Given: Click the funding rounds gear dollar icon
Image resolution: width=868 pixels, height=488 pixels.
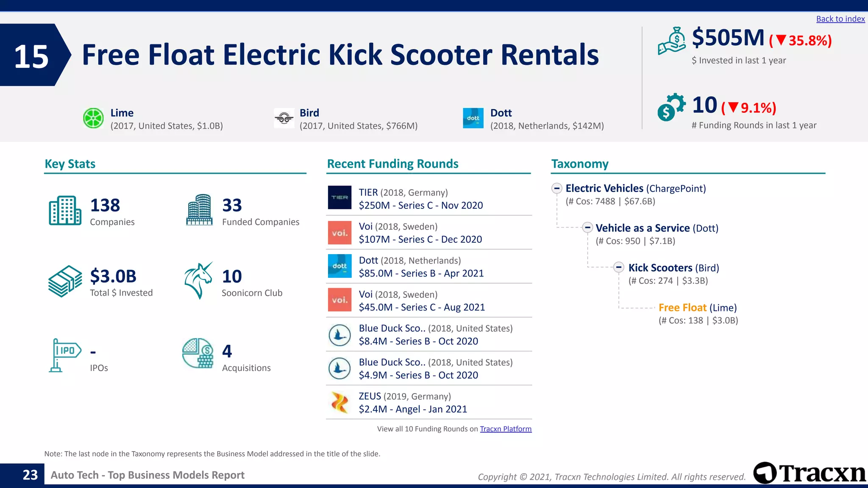Looking at the screenshot, I should [x=671, y=107].
